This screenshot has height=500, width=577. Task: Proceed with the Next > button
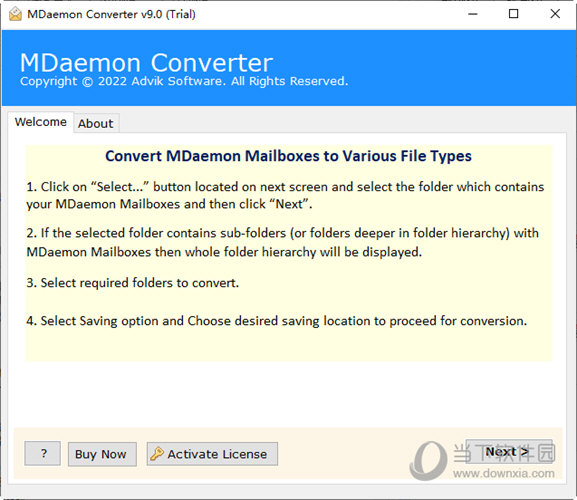(509, 451)
